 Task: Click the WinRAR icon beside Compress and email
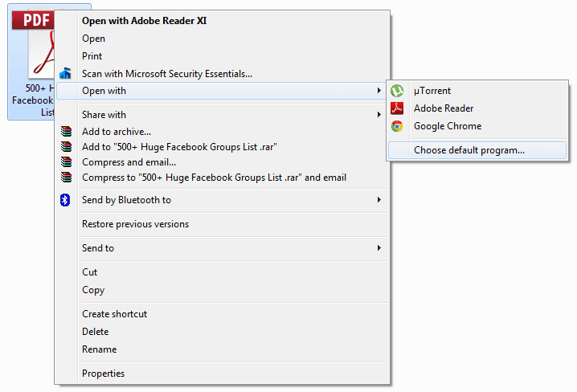click(x=66, y=162)
